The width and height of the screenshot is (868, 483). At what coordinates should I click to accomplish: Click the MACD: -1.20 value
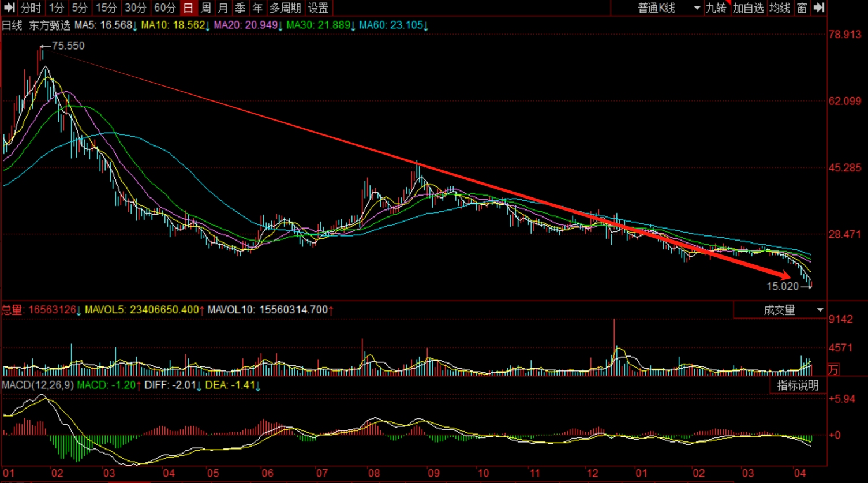(109, 385)
